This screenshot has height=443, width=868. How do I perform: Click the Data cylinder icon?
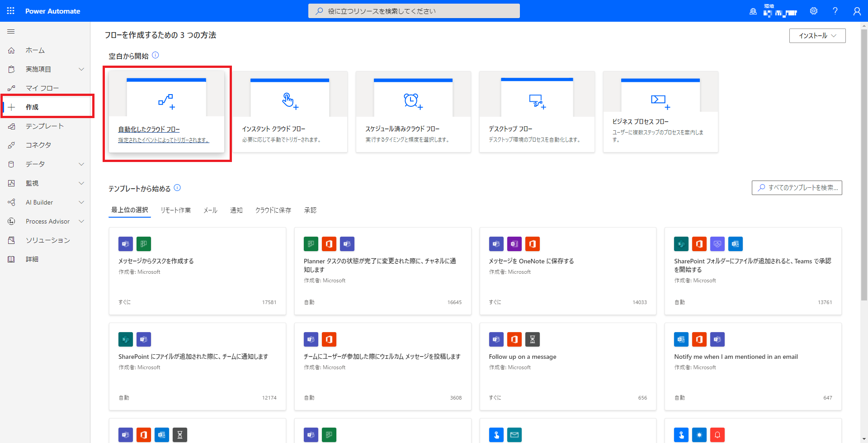(12, 164)
